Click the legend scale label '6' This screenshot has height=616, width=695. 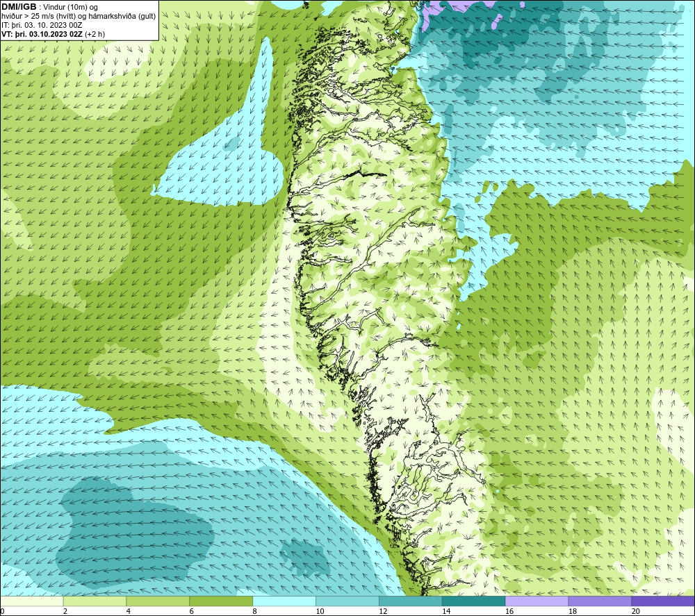coord(192,611)
